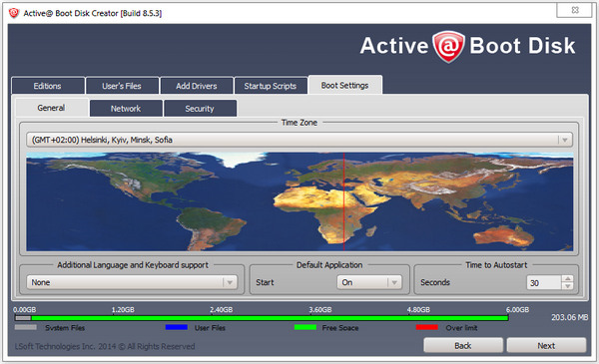
Task: Switch to the Network sub-tab
Action: click(x=126, y=109)
